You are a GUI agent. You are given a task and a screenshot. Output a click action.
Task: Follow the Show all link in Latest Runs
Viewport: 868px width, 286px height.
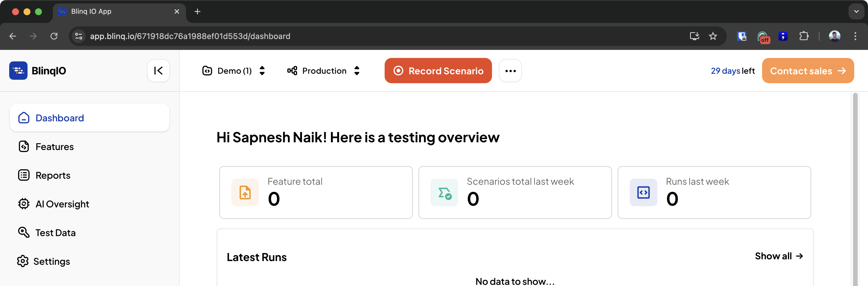click(779, 256)
